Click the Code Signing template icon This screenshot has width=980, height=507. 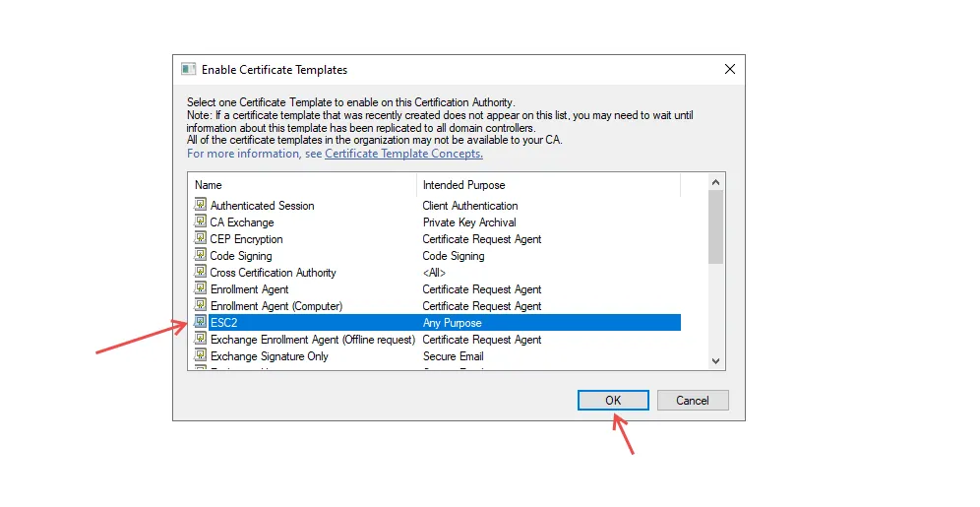pyautogui.click(x=201, y=255)
